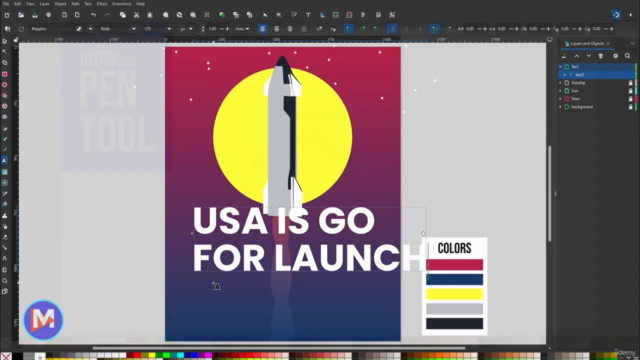
Task: Click the XML editor toolbar icon
Action: click(x=336, y=15)
